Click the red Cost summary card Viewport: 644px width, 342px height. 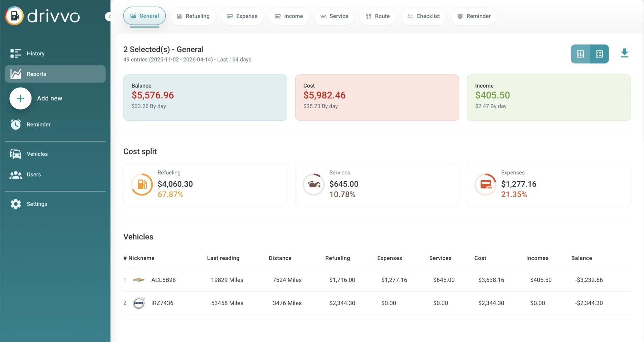tap(377, 98)
